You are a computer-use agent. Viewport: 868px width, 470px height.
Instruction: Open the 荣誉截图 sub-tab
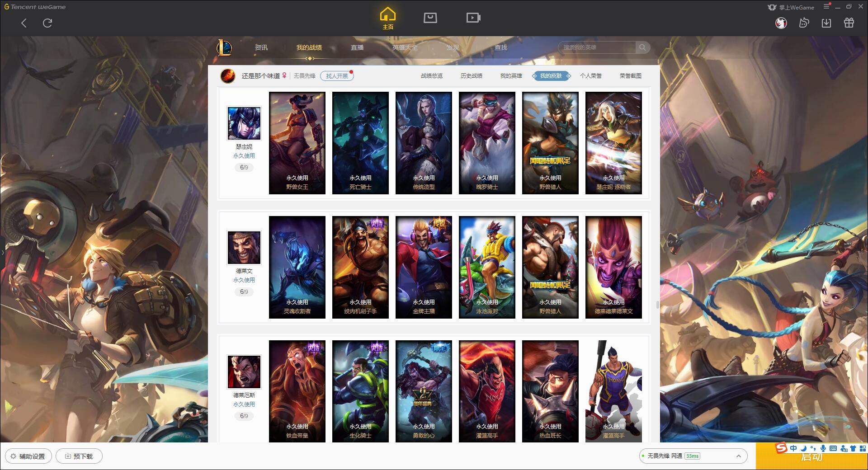click(x=631, y=76)
